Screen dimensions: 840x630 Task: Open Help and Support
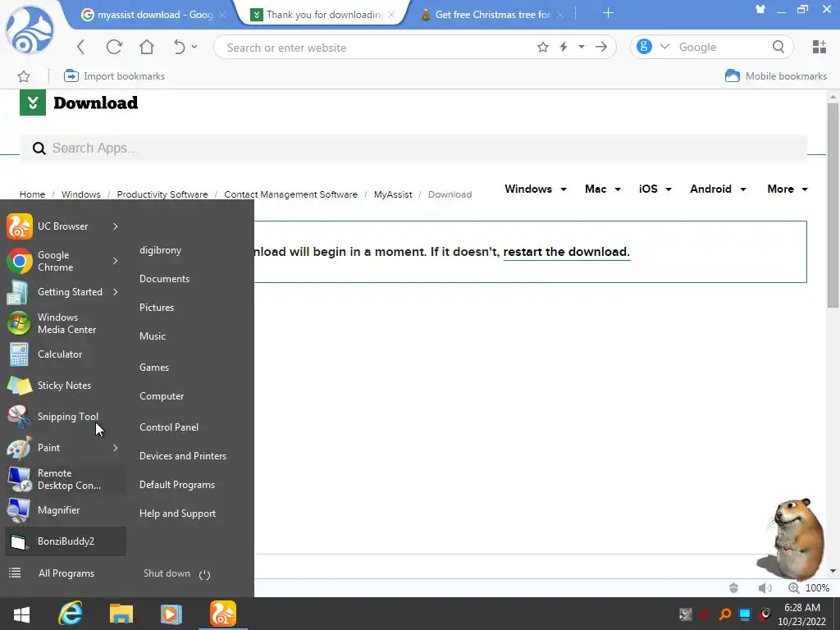click(x=177, y=514)
